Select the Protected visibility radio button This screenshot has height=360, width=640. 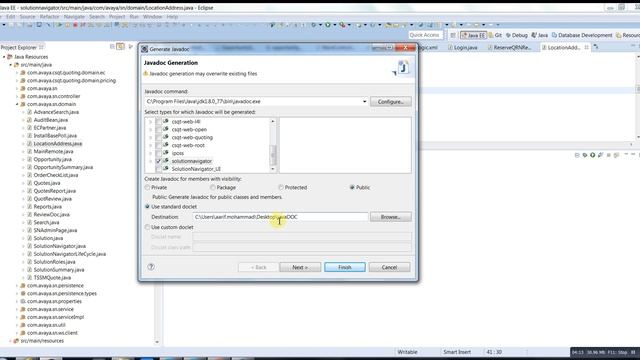pyautogui.click(x=281, y=187)
